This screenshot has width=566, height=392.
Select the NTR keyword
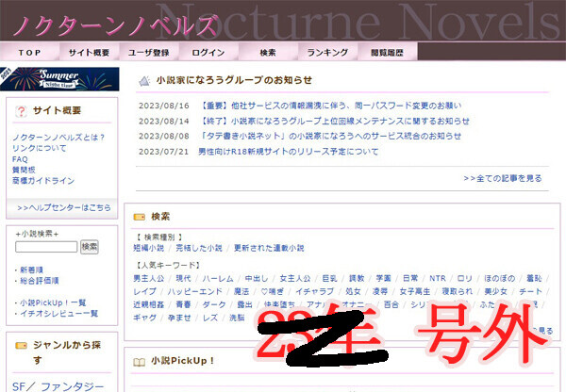click(x=438, y=278)
